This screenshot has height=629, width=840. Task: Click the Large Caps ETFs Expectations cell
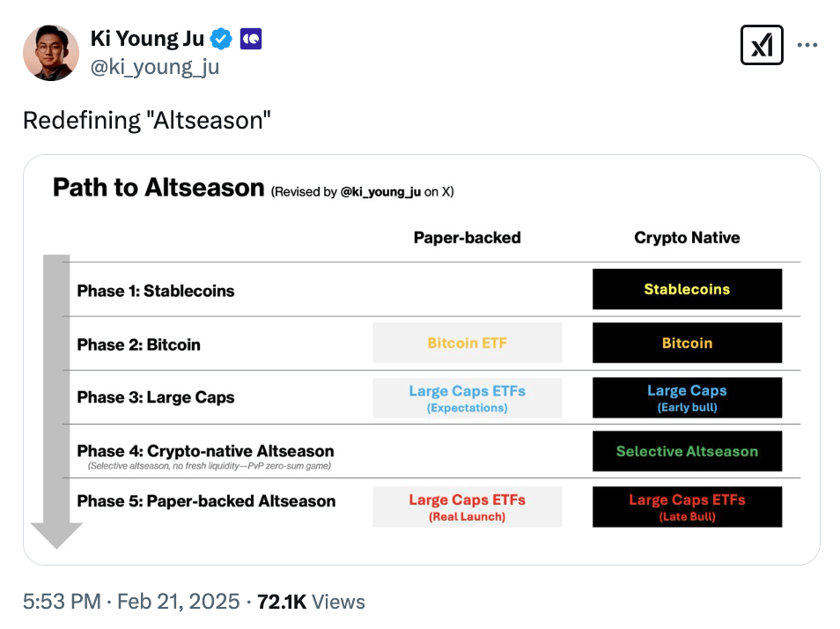pyautogui.click(x=467, y=397)
